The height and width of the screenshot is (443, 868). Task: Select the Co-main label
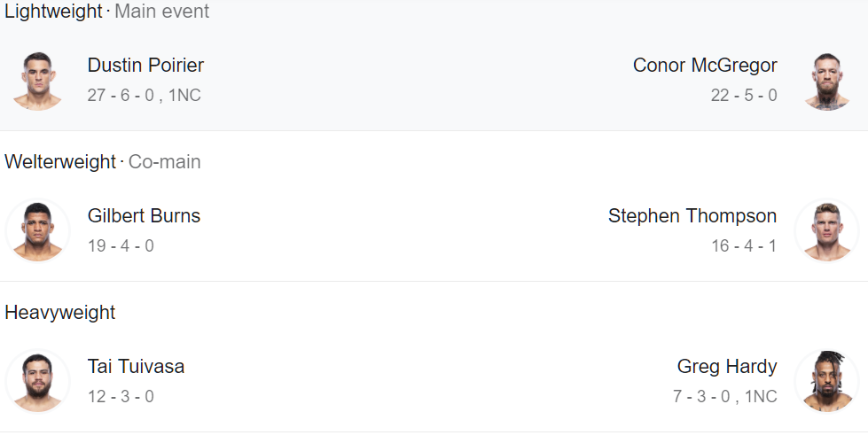165,162
